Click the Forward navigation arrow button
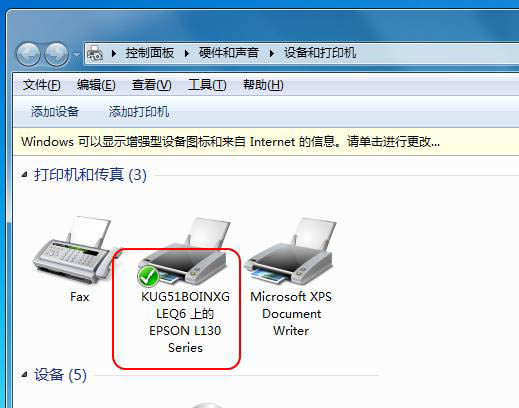This screenshot has width=519, height=408. click(57, 54)
